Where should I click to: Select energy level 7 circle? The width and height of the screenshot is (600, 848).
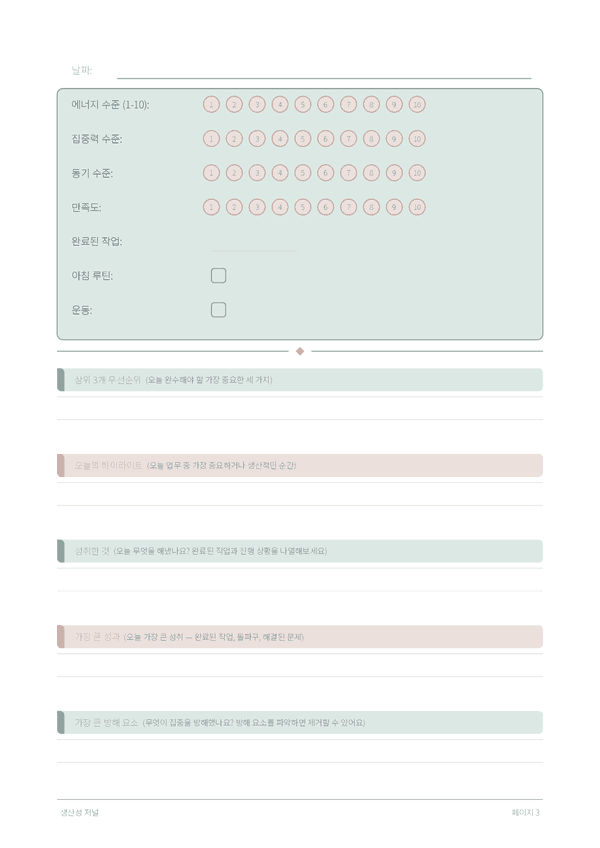click(348, 104)
